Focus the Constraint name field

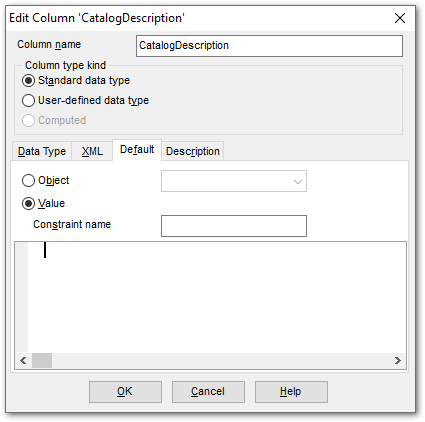pos(234,226)
